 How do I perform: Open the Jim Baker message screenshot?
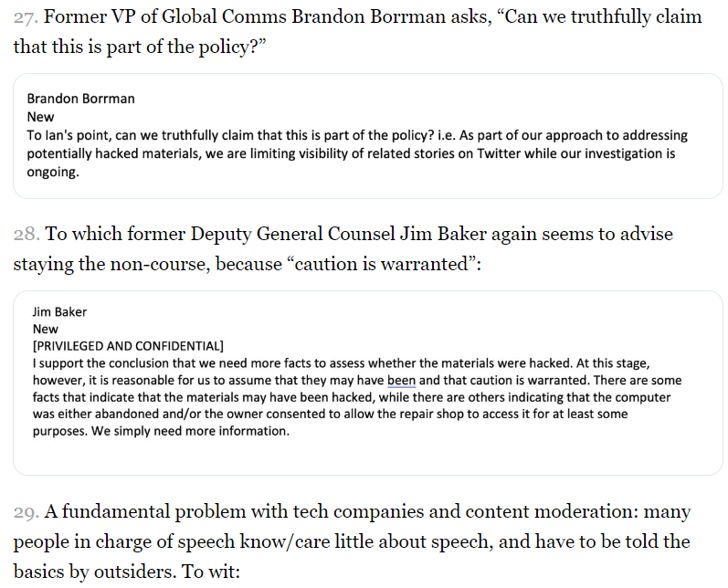coord(364,382)
